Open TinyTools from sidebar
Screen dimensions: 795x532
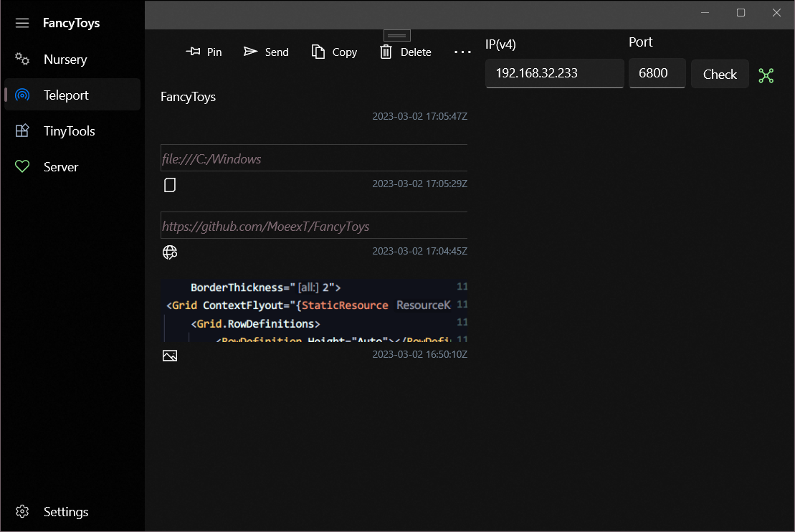(x=69, y=131)
